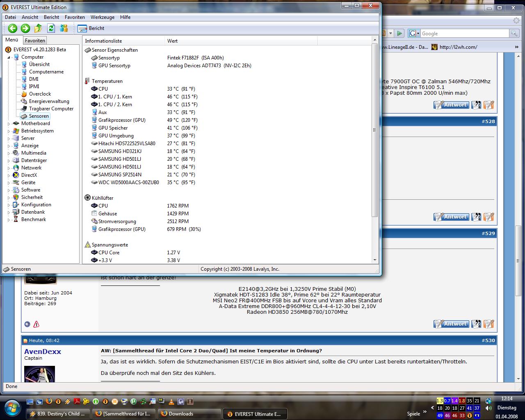
Task: Refresh the sensor readings with the Refresh icon
Action: 51,28
